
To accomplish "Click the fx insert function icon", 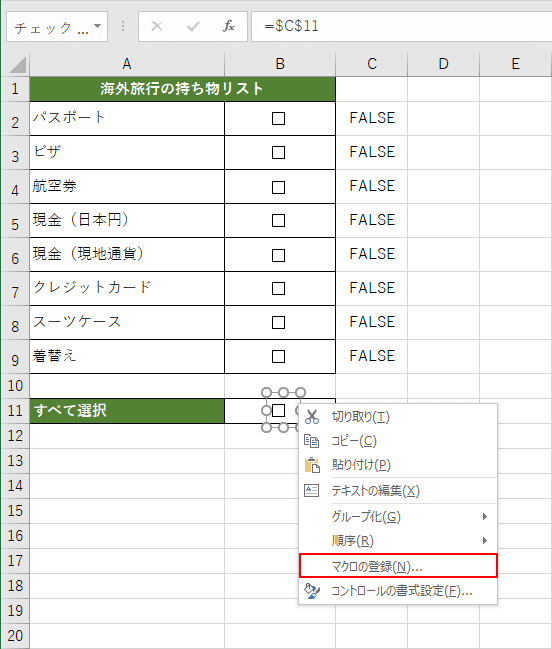I will [228, 26].
